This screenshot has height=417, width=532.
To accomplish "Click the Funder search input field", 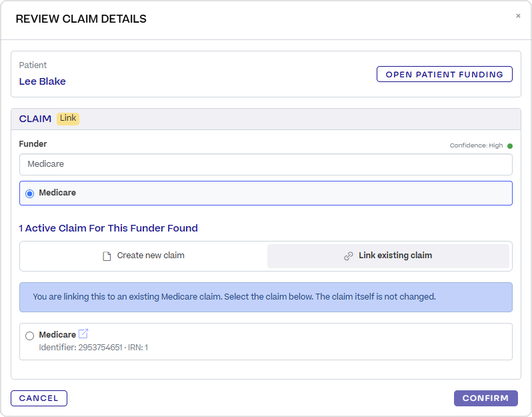I will pyautogui.click(x=265, y=164).
